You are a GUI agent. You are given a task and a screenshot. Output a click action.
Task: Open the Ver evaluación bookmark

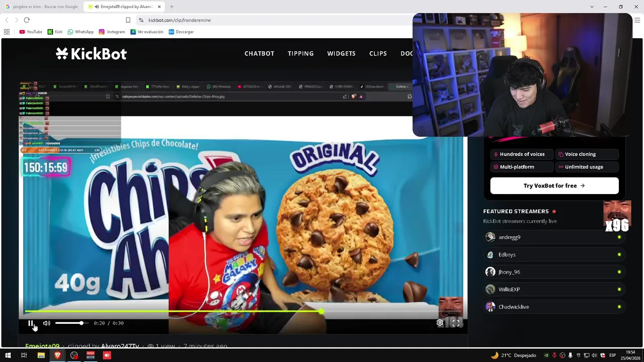point(146,32)
